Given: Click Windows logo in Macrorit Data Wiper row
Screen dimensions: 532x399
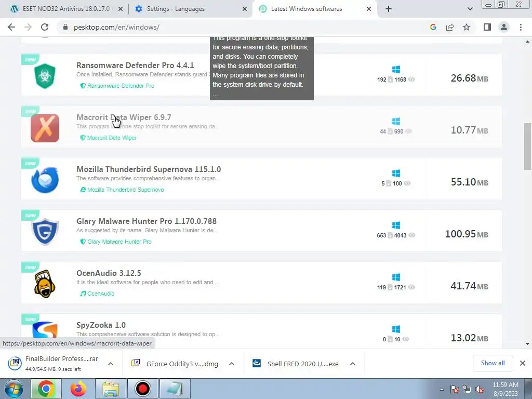Looking at the screenshot, I should [396, 122].
